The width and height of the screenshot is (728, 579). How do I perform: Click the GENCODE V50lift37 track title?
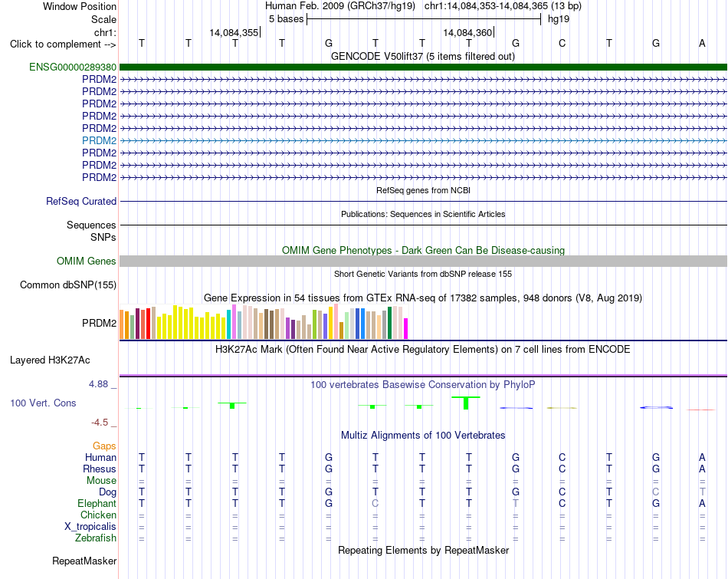point(422,56)
